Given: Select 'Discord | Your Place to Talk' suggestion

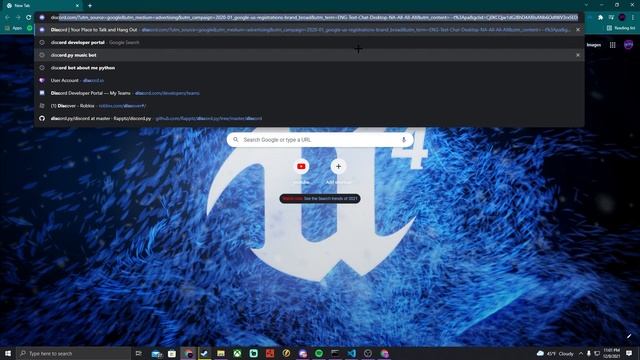Looking at the screenshot, I should (309, 30).
